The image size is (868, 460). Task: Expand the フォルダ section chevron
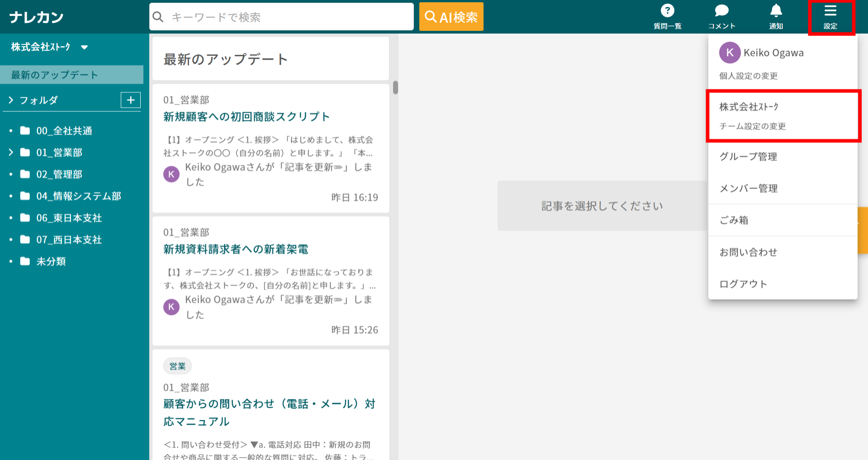pyautogui.click(x=11, y=100)
